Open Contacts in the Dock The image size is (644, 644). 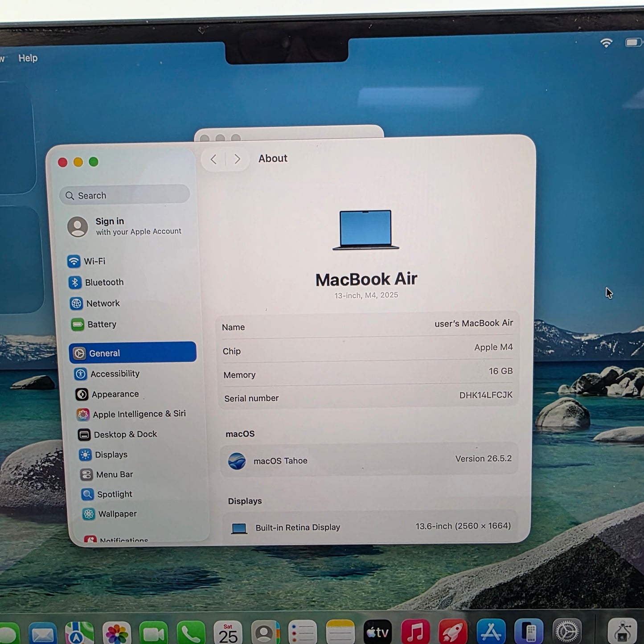265,633
